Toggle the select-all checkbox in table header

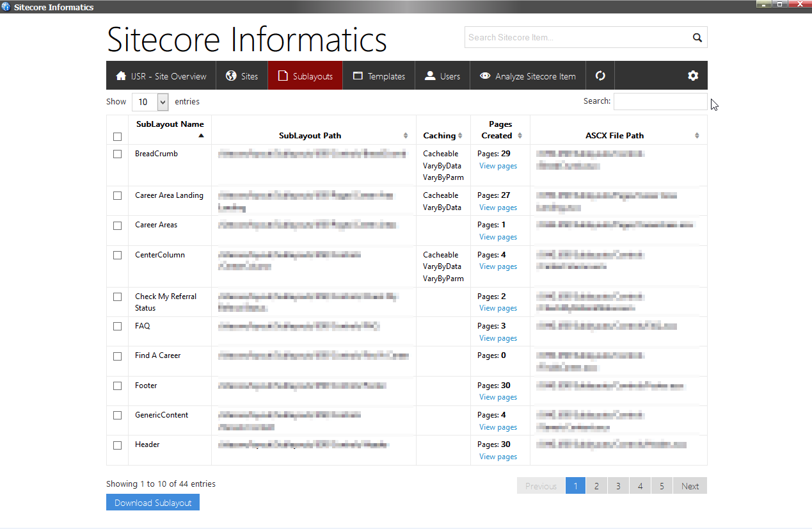coord(117,136)
